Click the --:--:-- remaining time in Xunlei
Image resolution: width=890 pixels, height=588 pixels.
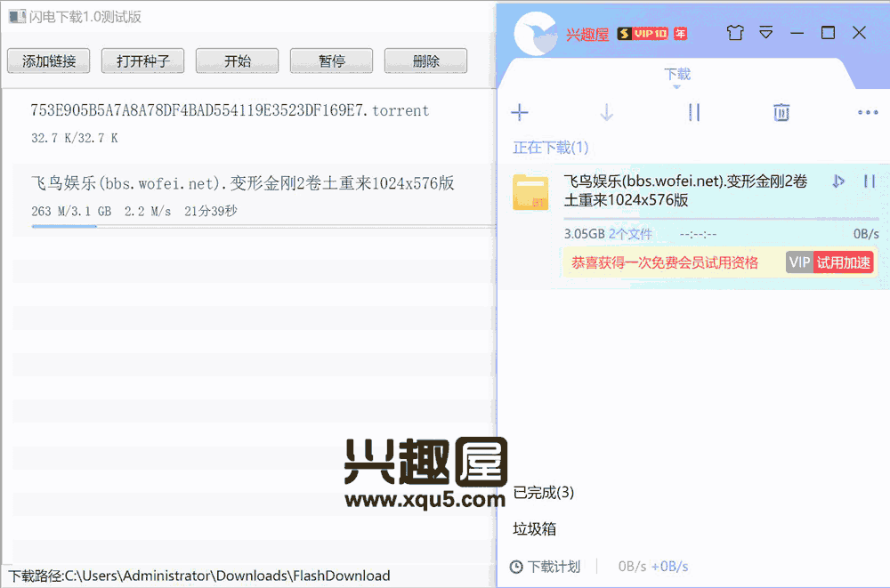(698, 234)
